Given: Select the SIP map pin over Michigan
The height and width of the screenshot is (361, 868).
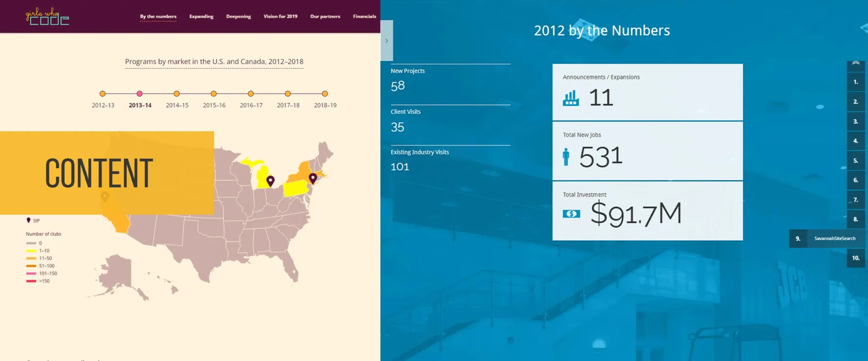Looking at the screenshot, I should click(x=270, y=181).
